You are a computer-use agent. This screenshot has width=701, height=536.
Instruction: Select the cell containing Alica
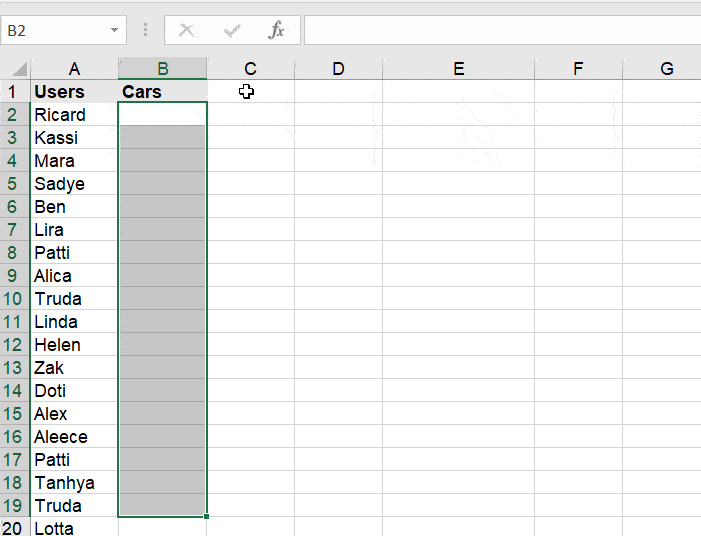click(74, 275)
